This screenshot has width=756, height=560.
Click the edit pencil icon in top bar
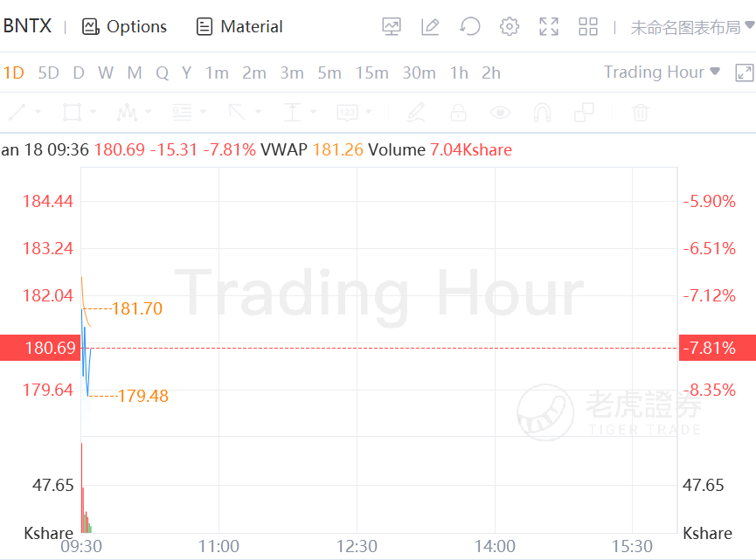(x=430, y=26)
